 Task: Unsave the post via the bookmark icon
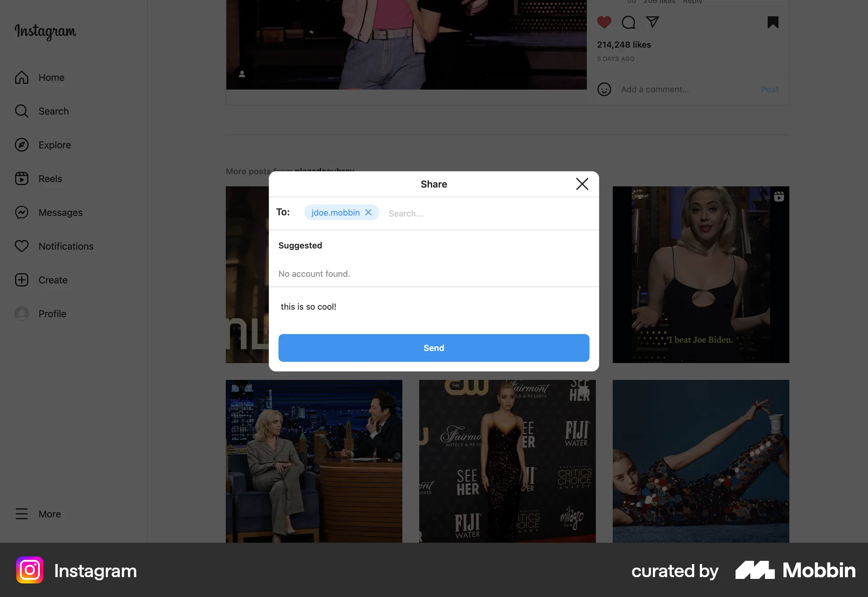pos(773,22)
